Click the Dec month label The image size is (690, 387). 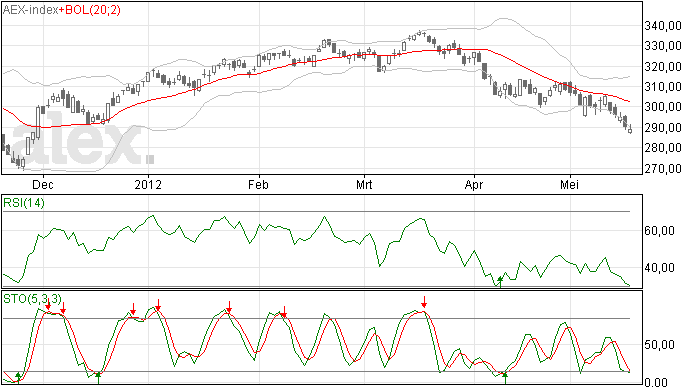[x=43, y=184]
